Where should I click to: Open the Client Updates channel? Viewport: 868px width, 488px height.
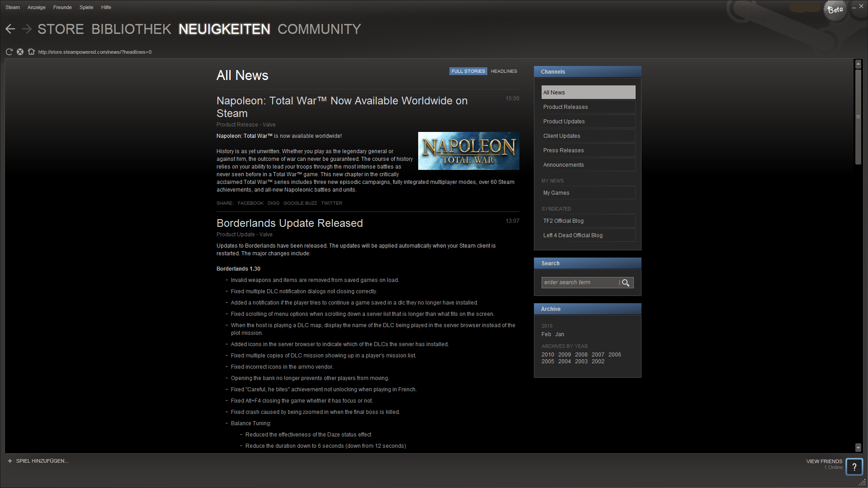[588, 136]
